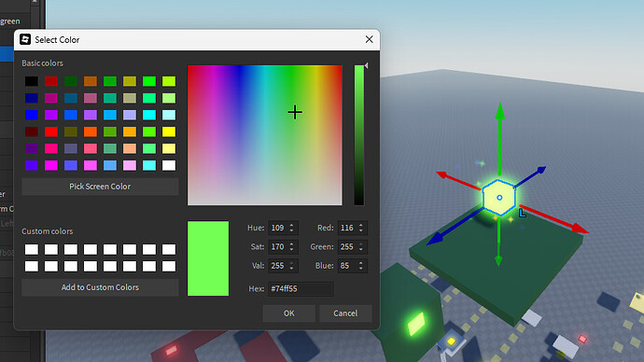Click the green upward move-handle arrow
644x362 pixels.
pos(500,111)
